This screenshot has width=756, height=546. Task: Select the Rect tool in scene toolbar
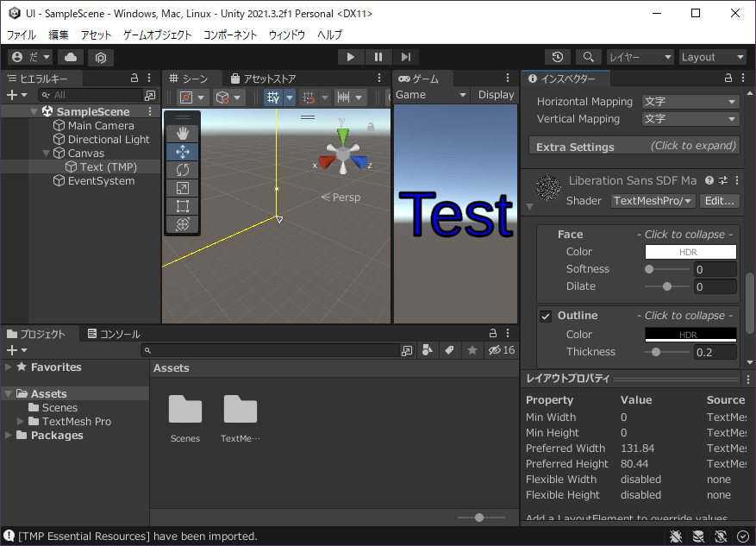182,206
